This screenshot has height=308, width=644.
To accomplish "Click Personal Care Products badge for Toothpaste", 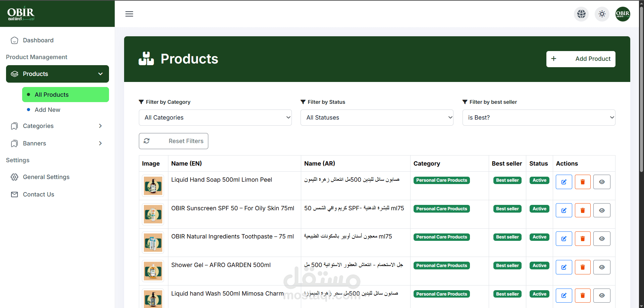I will 442,237.
